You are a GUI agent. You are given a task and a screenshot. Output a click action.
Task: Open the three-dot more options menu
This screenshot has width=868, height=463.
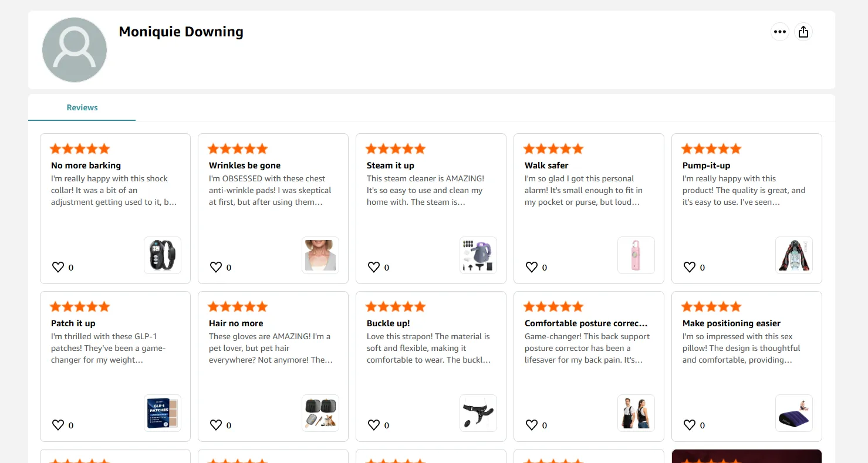[779, 32]
